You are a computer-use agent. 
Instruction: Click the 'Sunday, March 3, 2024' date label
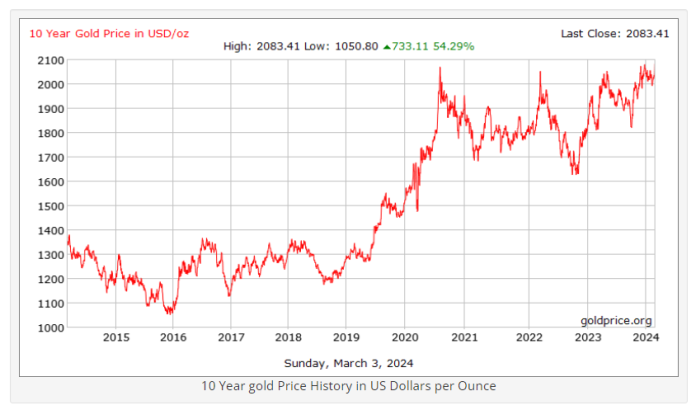pyautogui.click(x=348, y=362)
